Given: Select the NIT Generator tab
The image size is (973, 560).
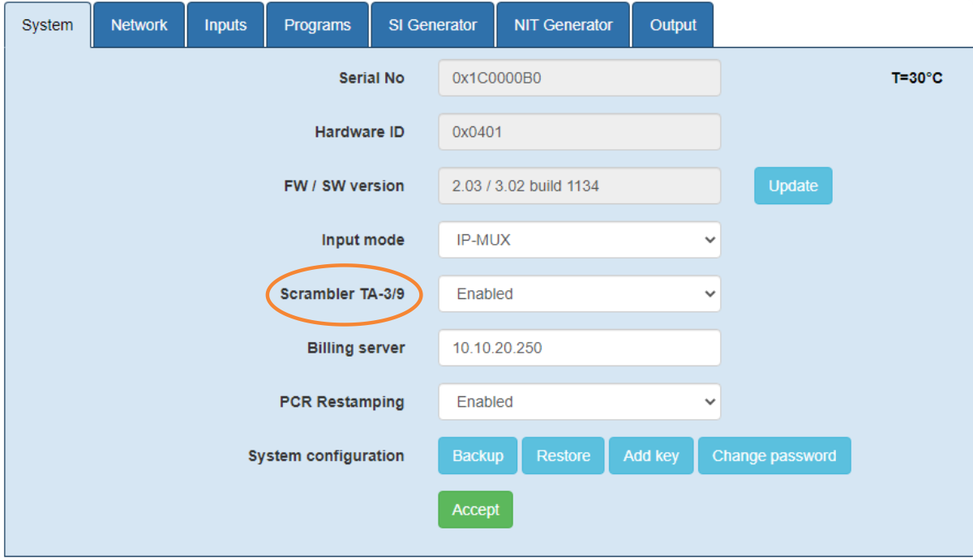Looking at the screenshot, I should (563, 25).
